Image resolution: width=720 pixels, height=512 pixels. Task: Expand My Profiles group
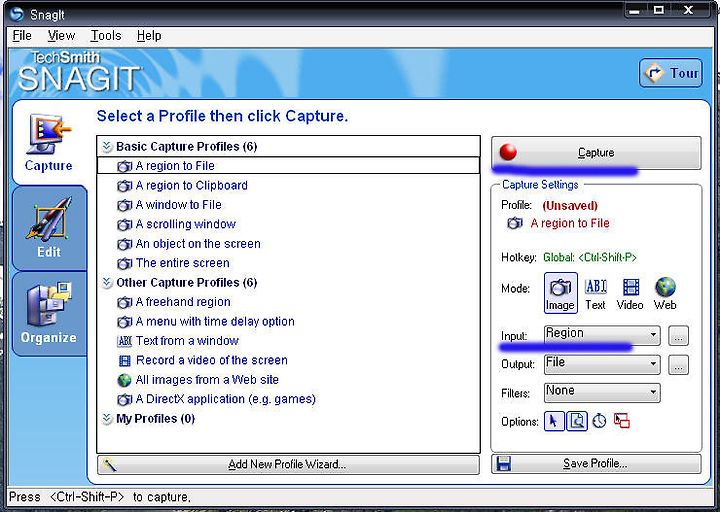(107, 419)
